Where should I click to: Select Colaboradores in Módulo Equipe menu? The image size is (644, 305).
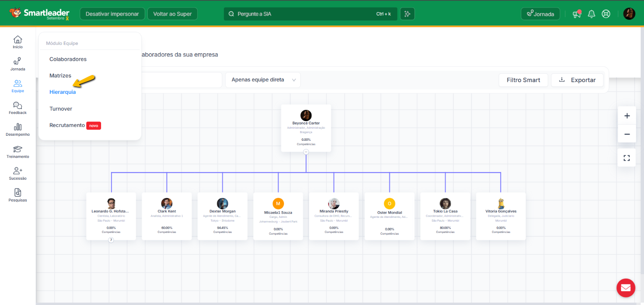pyautogui.click(x=68, y=59)
